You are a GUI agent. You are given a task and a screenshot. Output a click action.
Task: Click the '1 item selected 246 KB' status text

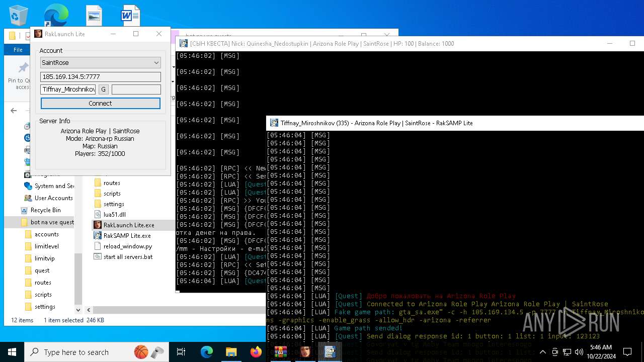point(74,320)
